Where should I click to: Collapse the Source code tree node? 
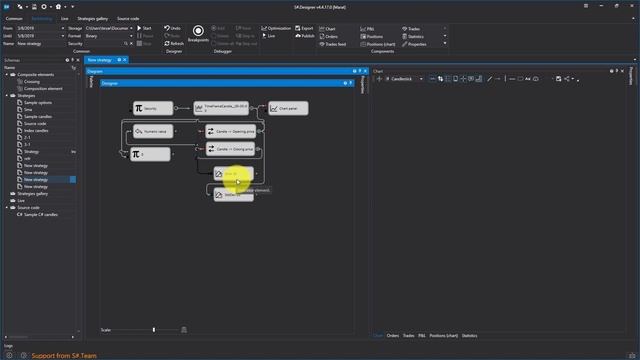tap(7, 207)
